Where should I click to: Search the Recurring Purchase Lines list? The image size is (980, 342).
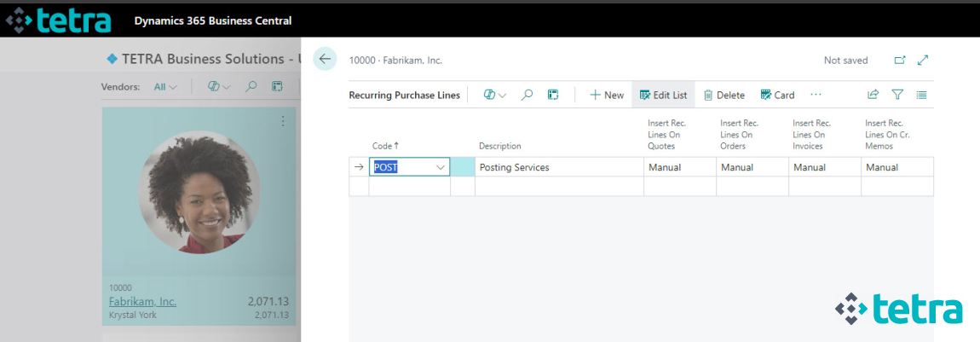(527, 95)
